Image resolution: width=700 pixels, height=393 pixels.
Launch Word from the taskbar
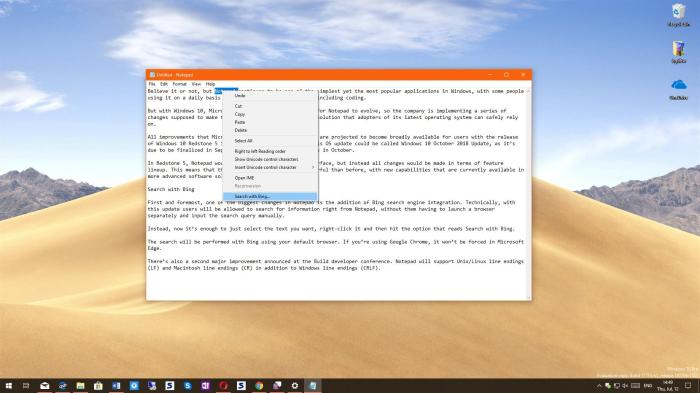click(116, 385)
